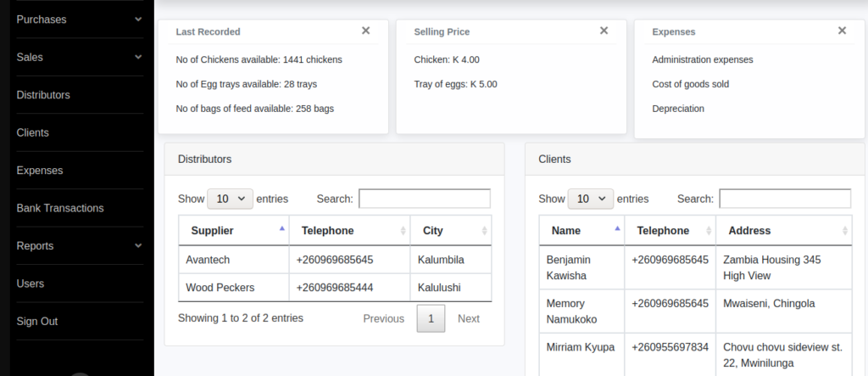Focus the Clients search field
The image size is (868, 376).
pos(785,199)
